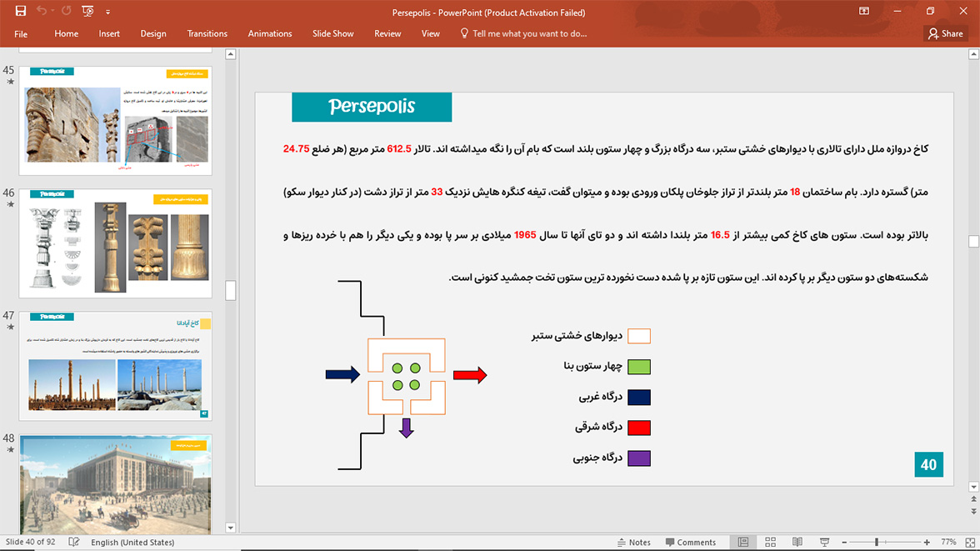This screenshot has width=980, height=551.
Task: Click slide area scroll up arrow
Action: 973,54
